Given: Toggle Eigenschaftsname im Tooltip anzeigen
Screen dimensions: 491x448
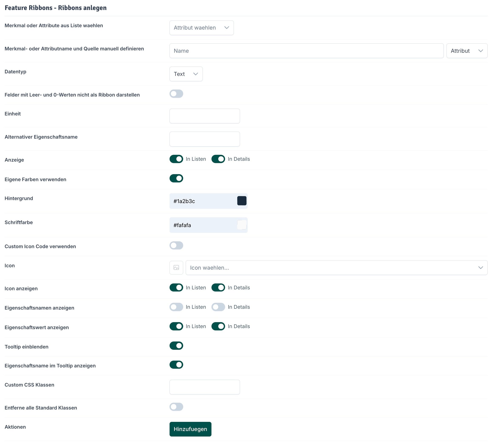Looking at the screenshot, I should (x=176, y=365).
